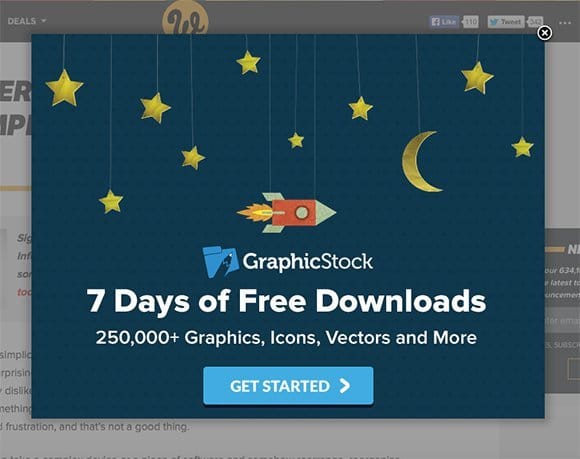Click the Twitter Tweet button

(506, 22)
